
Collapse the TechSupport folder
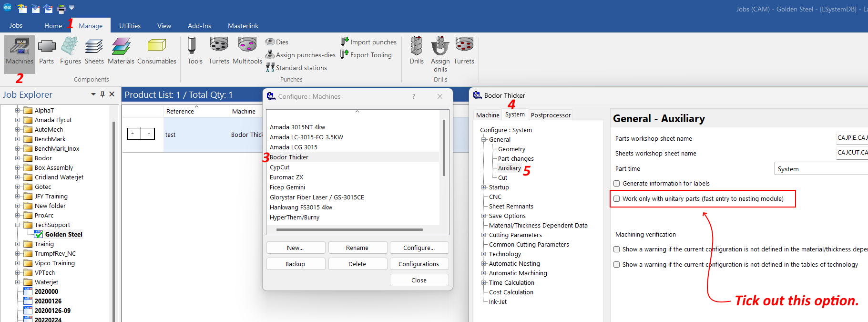point(17,225)
